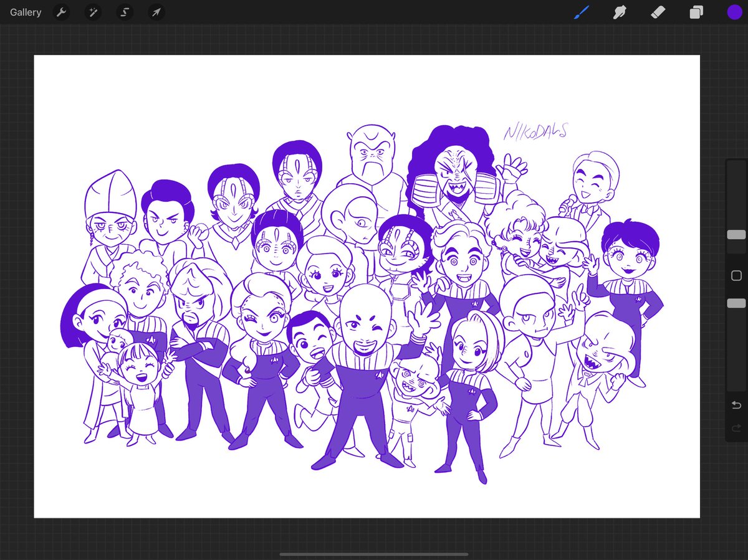This screenshot has width=748, height=560.
Task: Open the purple active color picker
Action: pos(734,12)
